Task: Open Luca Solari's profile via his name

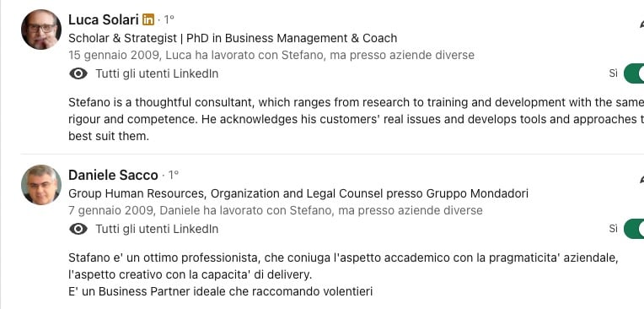Action: pyautogui.click(x=104, y=19)
